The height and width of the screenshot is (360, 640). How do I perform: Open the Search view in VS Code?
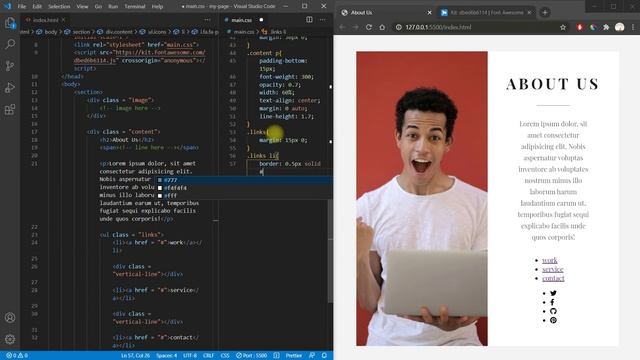tap(10, 44)
